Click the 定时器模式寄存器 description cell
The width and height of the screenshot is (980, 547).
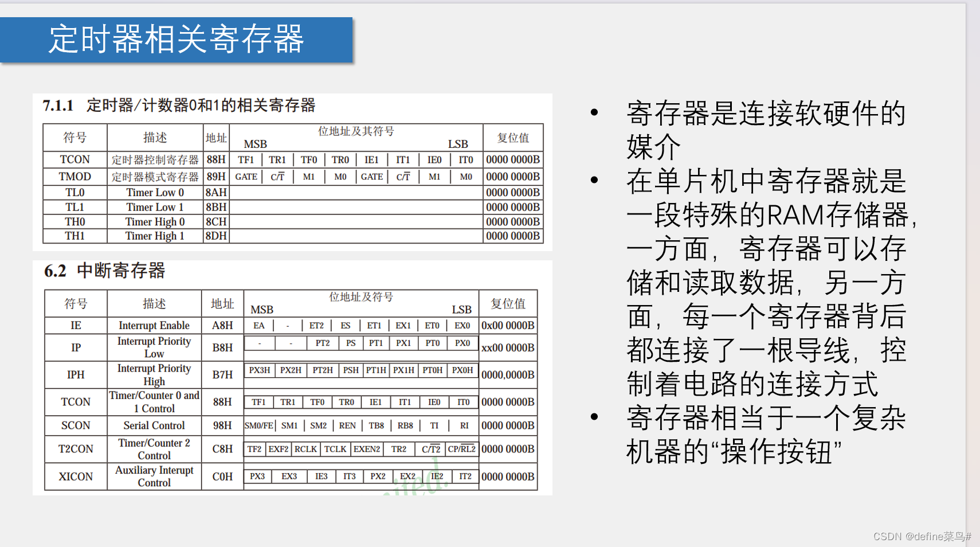155,177
